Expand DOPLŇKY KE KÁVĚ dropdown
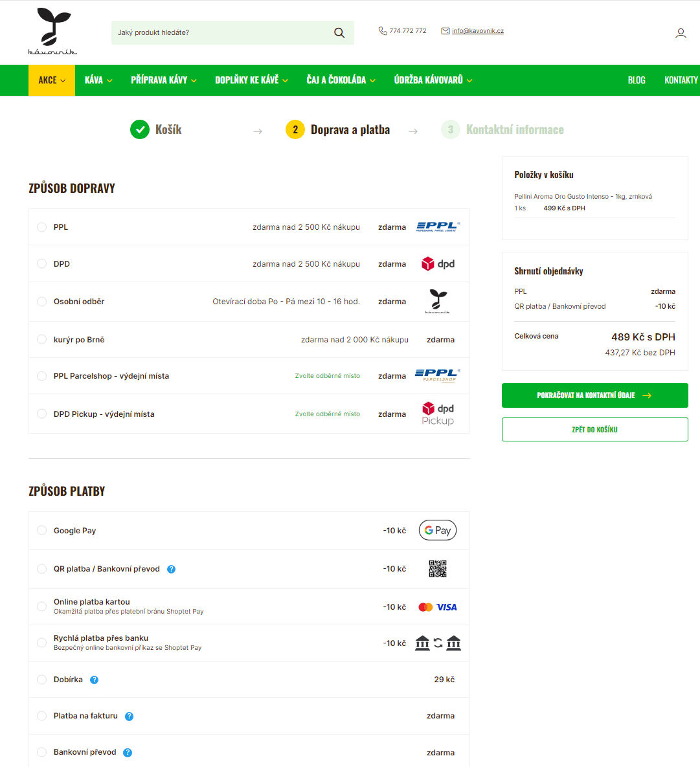700x767 pixels. pos(252,80)
